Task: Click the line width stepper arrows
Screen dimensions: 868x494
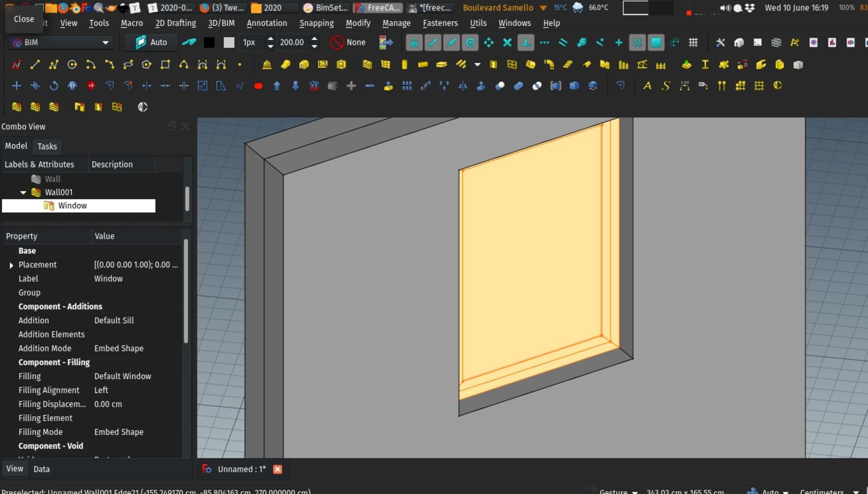Action: pyautogui.click(x=270, y=42)
